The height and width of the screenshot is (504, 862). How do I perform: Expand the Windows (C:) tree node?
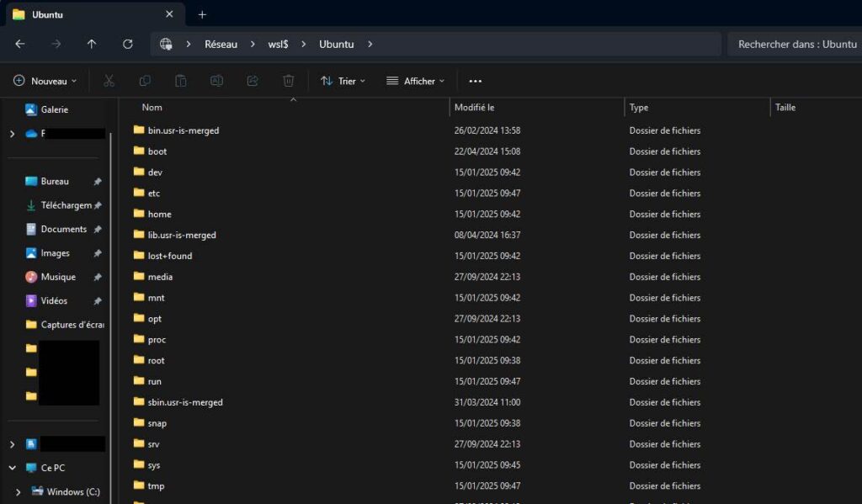click(x=19, y=491)
